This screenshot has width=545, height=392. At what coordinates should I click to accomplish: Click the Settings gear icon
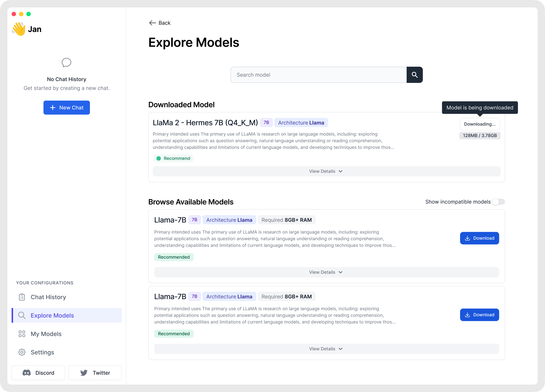(x=22, y=352)
